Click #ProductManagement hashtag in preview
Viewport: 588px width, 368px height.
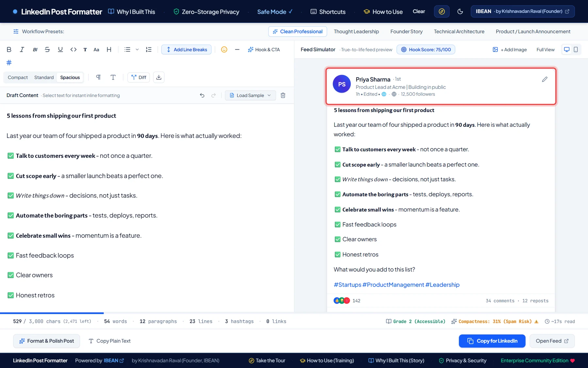coord(393,285)
